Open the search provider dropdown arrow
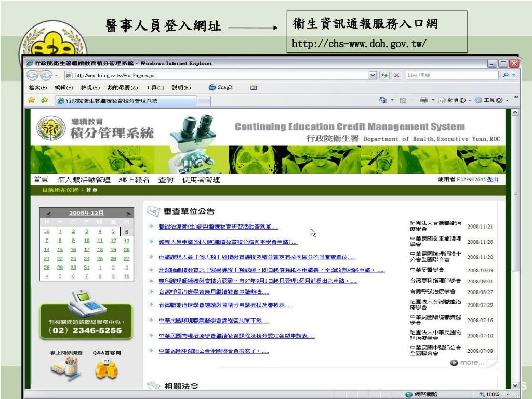The width and height of the screenshot is (532, 399). click(x=514, y=75)
